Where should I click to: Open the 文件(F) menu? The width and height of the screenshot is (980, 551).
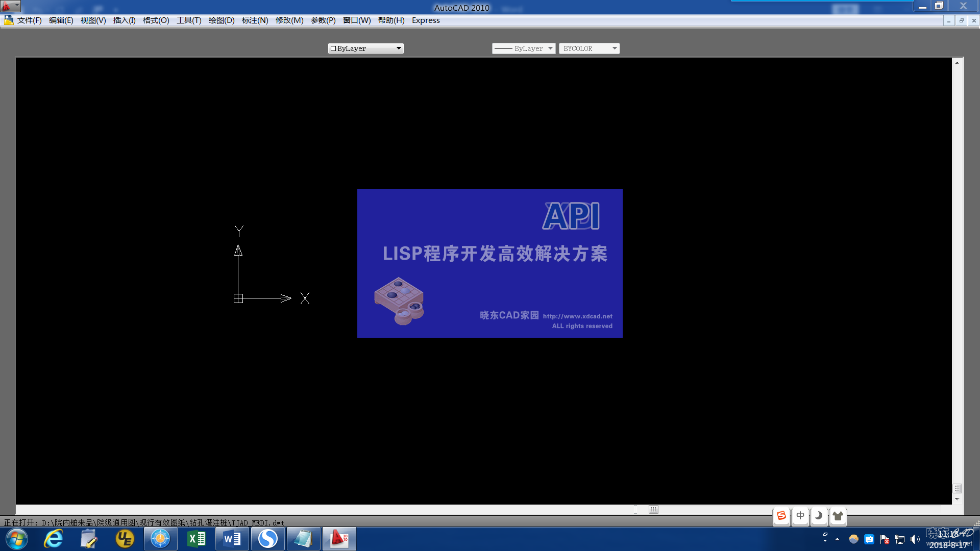pos(30,20)
